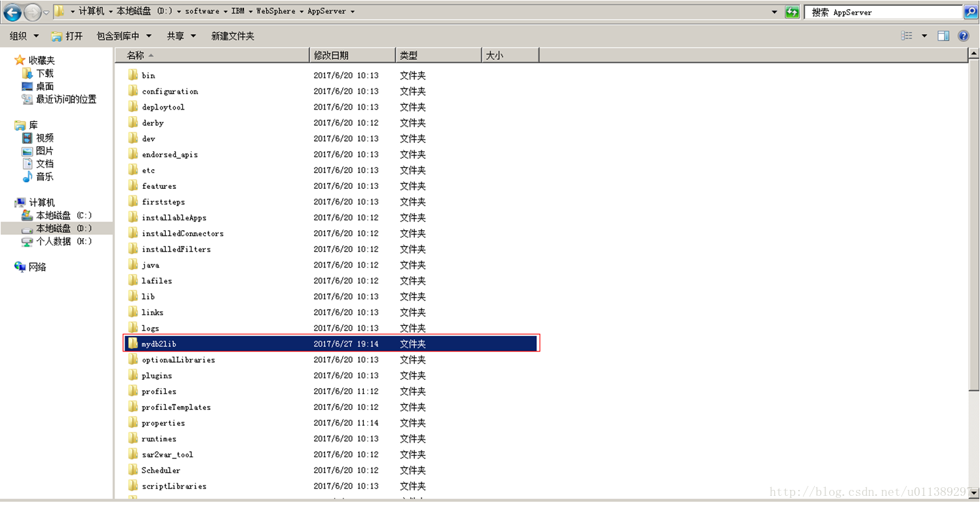
Task: Select the installableApps folder icon
Action: [x=133, y=217]
